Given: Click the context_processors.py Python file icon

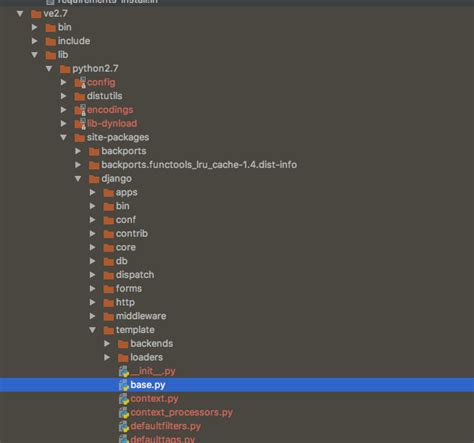Looking at the screenshot, I should (x=124, y=413).
